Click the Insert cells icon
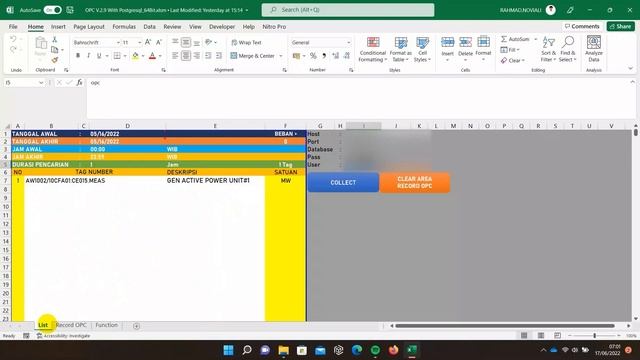Viewport: 640px width, 360px height. [447, 42]
